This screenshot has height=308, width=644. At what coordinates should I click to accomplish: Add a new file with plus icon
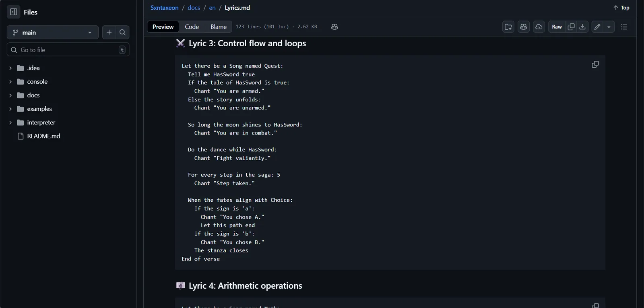click(x=109, y=33)
